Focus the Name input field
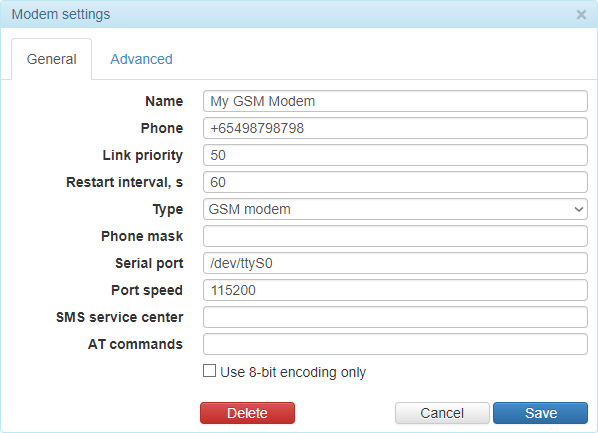The height and width of the screenshot is (433, 598). [x=395, y=101]
